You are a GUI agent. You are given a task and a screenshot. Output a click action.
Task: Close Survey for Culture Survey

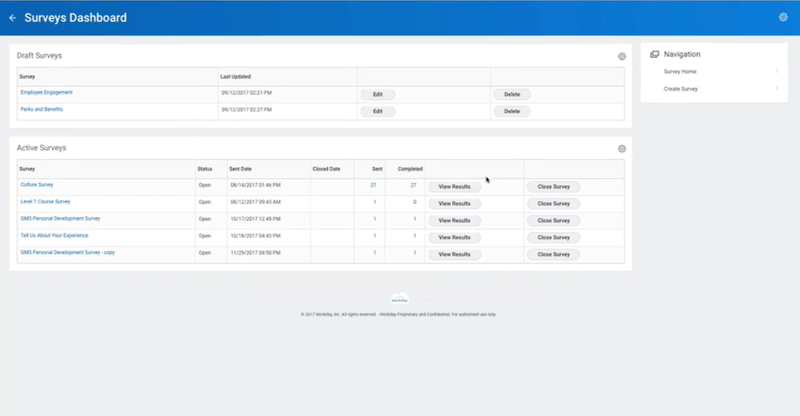click(554, 187)
